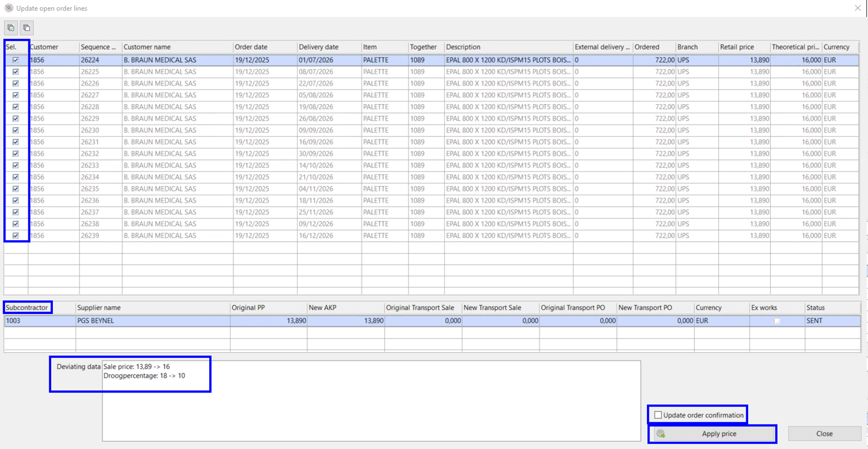Uncheck the selection box for sequence 26232
This screenshot has height=449, width=868.
(16, 154)
